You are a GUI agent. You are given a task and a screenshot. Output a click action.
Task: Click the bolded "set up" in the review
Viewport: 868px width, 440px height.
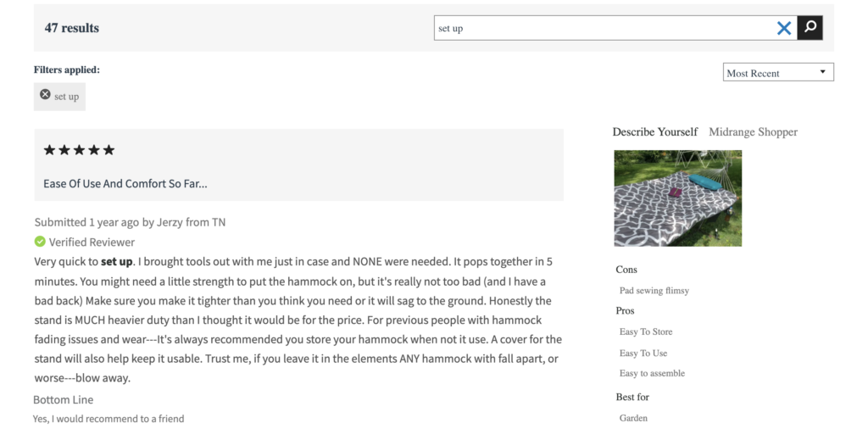(116, 261)
